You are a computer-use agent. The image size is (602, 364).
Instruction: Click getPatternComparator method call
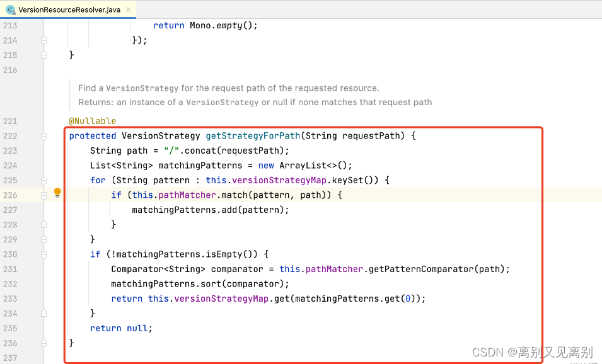coord(421,270)
